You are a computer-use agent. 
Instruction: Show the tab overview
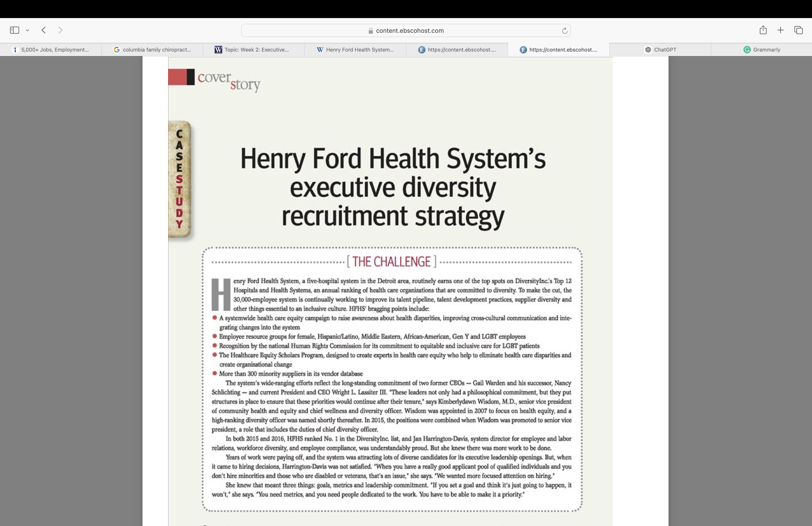click(798, 30)
